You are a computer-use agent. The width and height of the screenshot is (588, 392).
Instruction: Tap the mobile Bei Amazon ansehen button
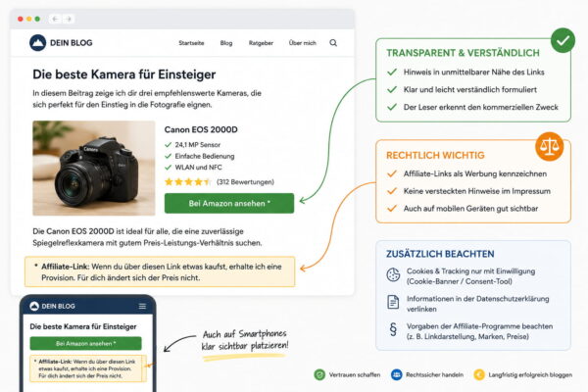point(86,343)
